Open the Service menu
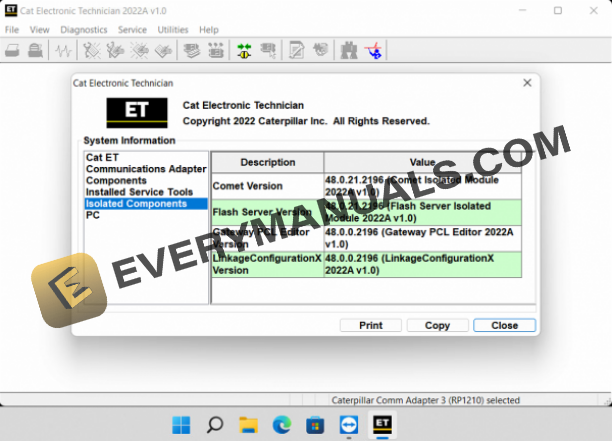 (132, 30)
